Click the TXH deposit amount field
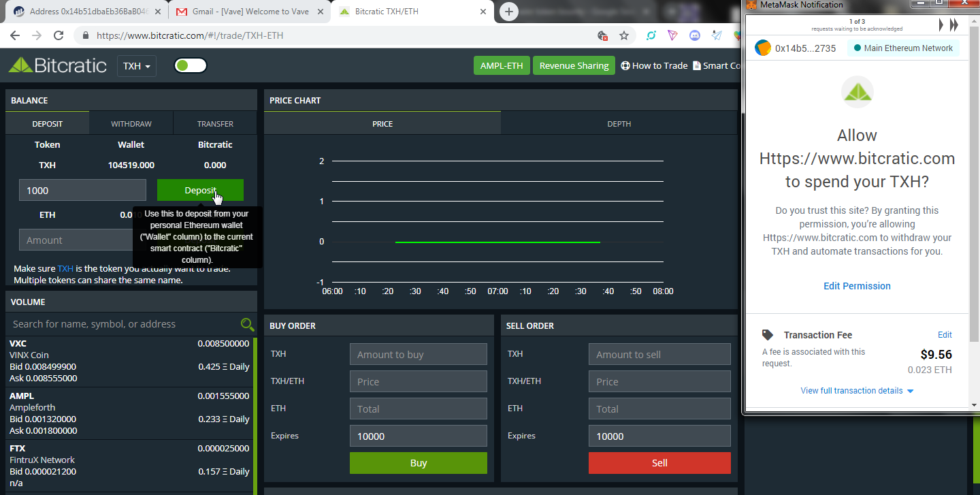 (82, 190)
